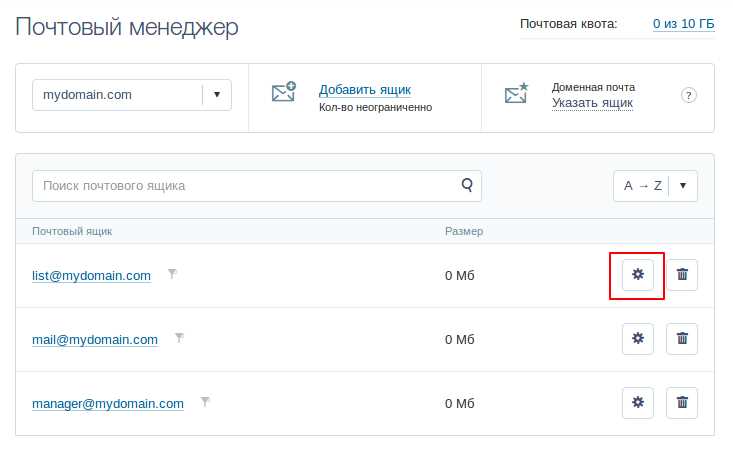Open settings gear for mail@mydomain.com
This screenshot has width=733, height=451.
[638, 339]
